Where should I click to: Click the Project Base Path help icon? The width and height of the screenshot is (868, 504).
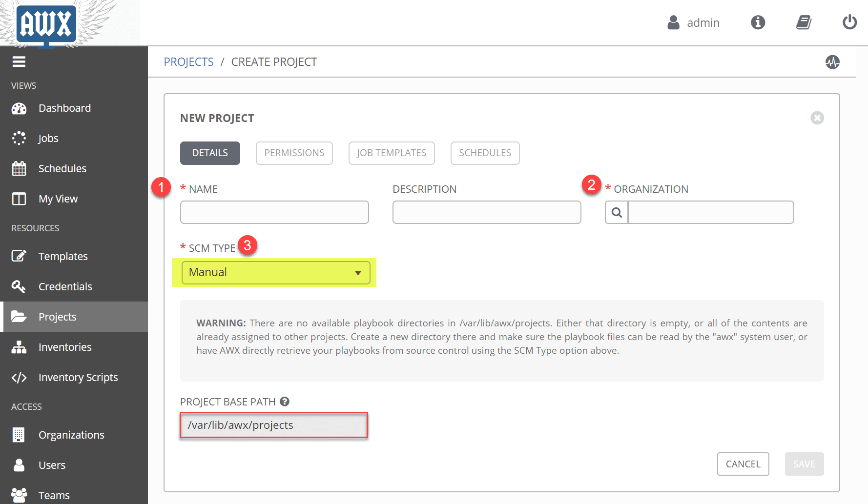click(285, 402)
